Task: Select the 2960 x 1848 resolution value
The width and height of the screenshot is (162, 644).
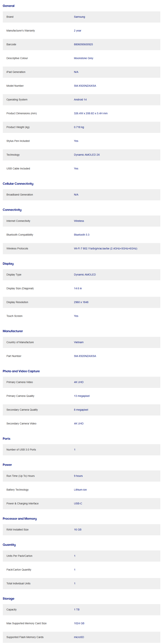Action: (x=81, y=302)
